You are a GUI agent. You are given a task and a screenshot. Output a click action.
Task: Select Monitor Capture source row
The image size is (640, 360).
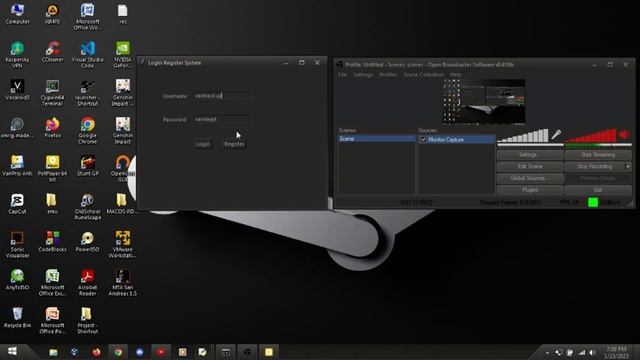click(457, 140)
